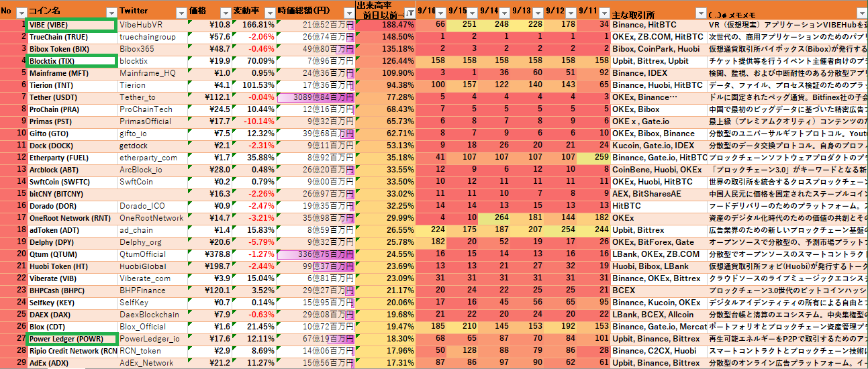Click Tierion's 101.53% change rate cell

[254, 85]
